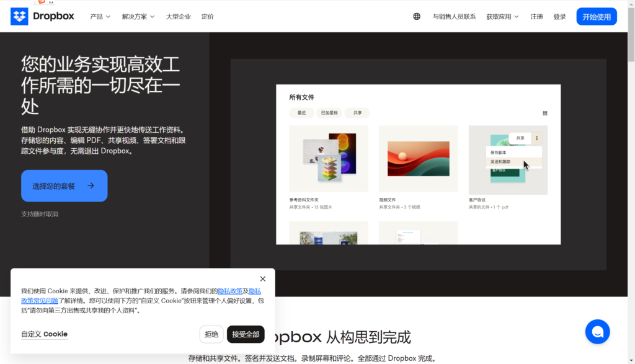Select the 已加星标 filter chip
The image size is (635, 364).
329,113
